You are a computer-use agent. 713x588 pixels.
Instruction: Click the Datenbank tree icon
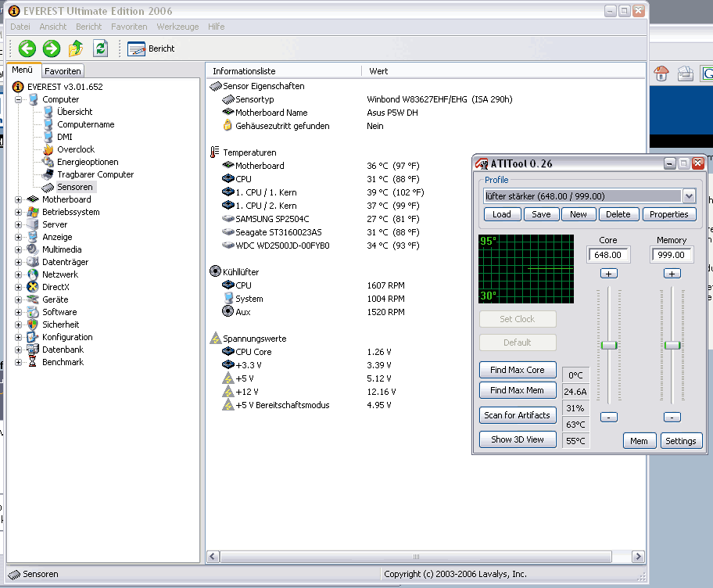[x=33, y=350]
